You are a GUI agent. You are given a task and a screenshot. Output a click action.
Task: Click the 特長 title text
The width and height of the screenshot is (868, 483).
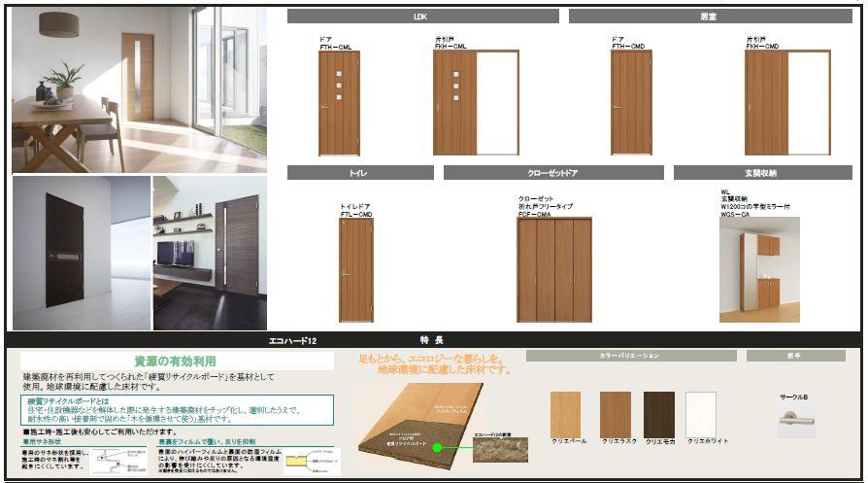click(x=432, y=340)
